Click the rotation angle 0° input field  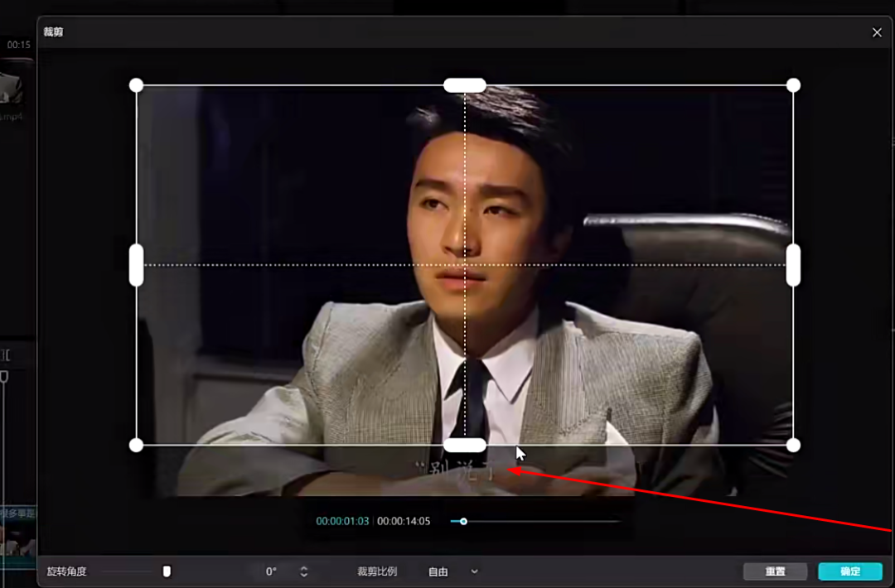(272, 571)
